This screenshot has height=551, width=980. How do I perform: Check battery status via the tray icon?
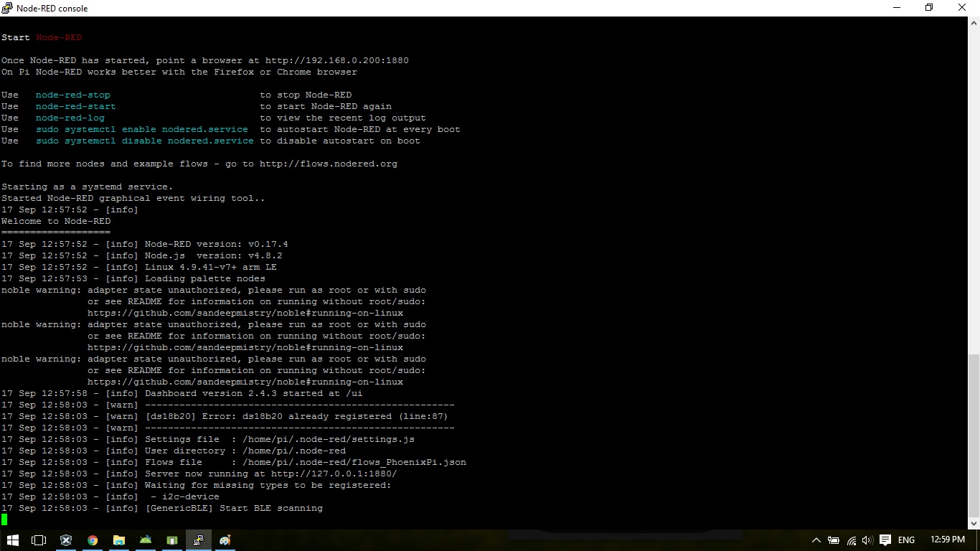point(834,540)
